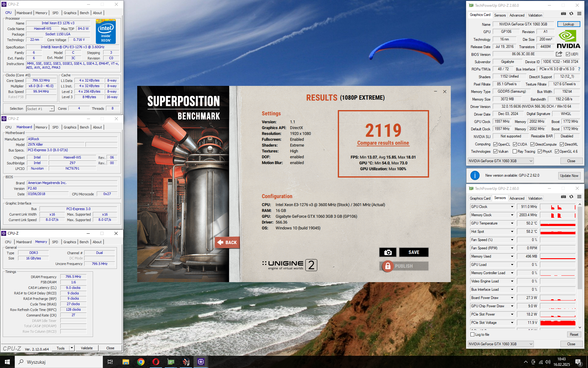This screenshot has width=588, height=368.
Task: Click the clock showing 10:43 in taskbar
Action: point(561,359)
